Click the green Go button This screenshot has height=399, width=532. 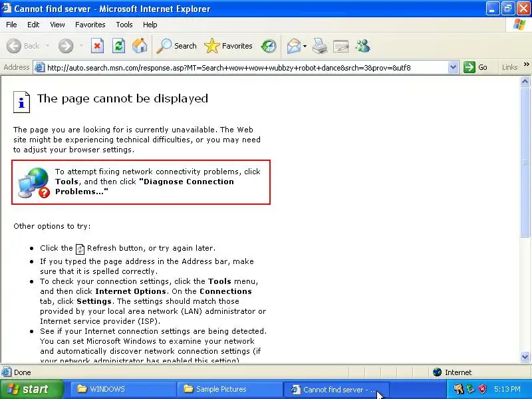coord(475,67)
